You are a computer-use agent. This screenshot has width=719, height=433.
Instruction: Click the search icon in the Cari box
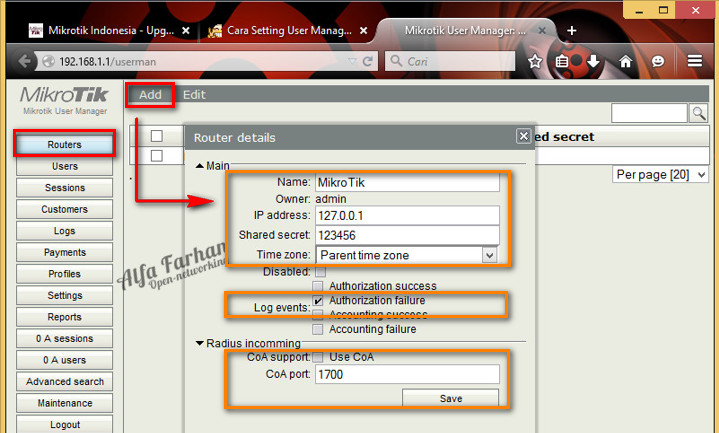pyautogui.click(x=396, y=61)
